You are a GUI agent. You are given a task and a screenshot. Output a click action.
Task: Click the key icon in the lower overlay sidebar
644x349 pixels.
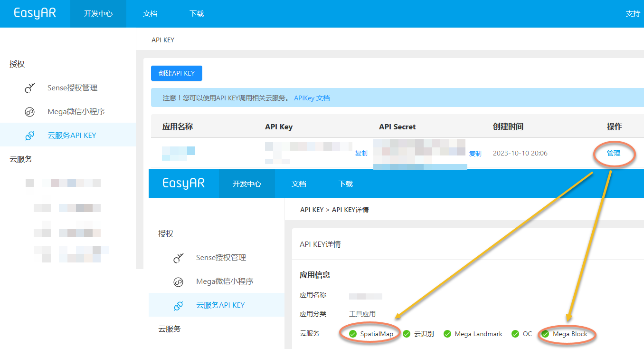(x=178, y=258)
